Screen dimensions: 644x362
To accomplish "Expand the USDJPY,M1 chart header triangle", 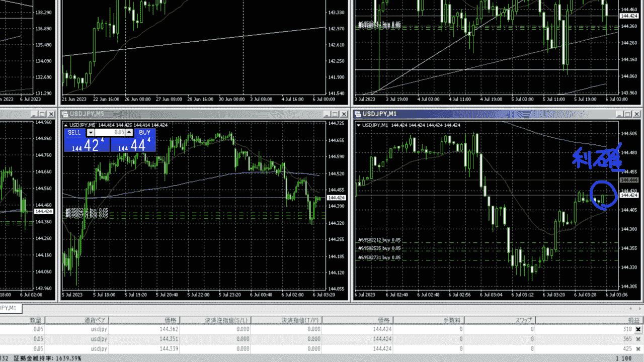I will (358, 125).
